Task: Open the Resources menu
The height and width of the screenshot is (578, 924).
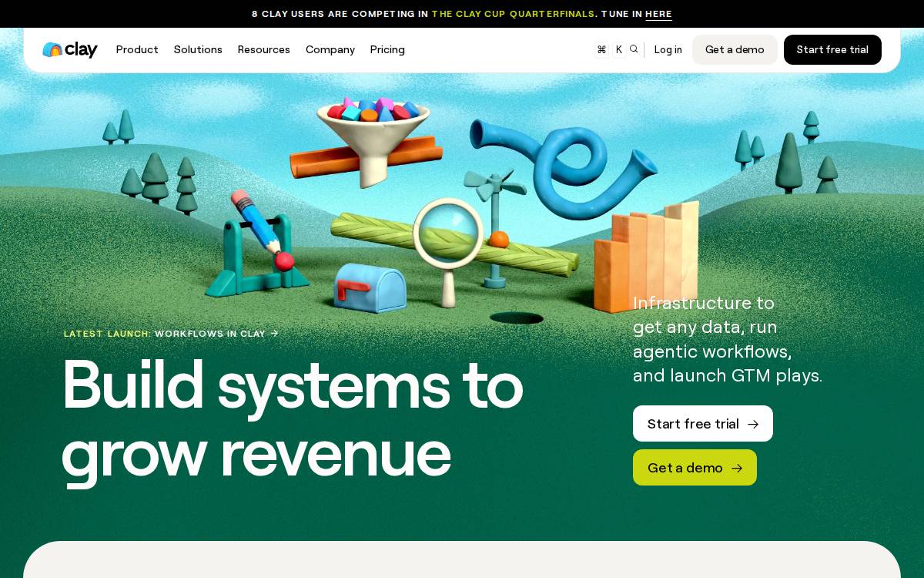Action: (x=263, y=49)
